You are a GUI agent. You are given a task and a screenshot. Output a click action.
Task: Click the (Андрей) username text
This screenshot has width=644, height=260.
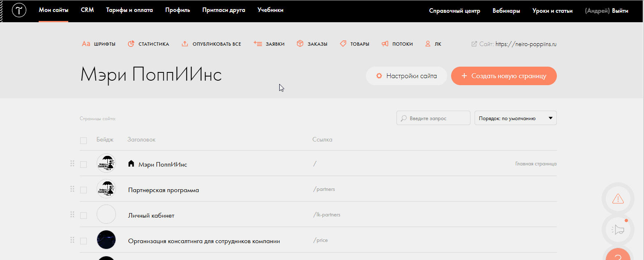[598, 11]
